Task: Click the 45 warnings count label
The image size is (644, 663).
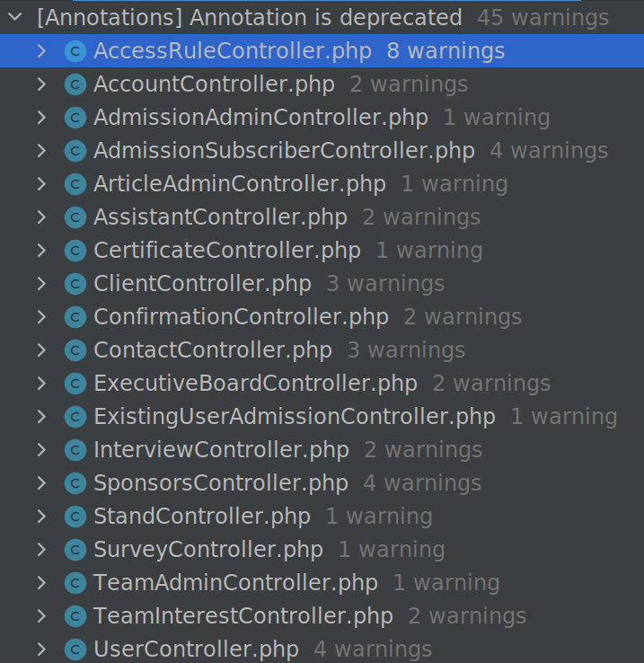Action: point(543,18)
